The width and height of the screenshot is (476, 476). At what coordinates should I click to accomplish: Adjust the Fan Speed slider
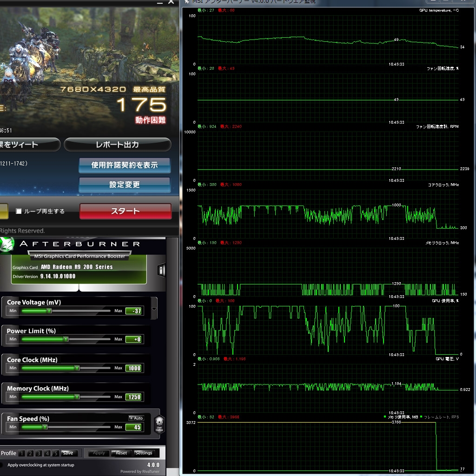[66, 427]
